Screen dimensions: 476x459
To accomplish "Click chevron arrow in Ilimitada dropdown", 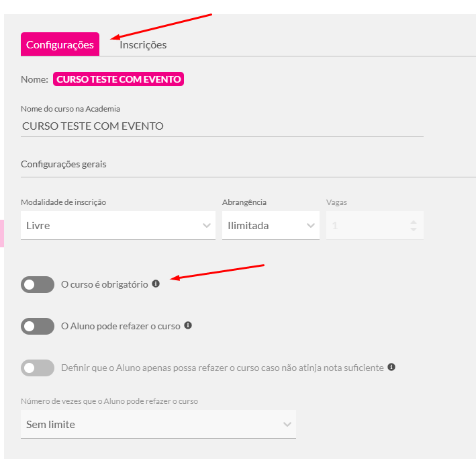I will (311, 226).
